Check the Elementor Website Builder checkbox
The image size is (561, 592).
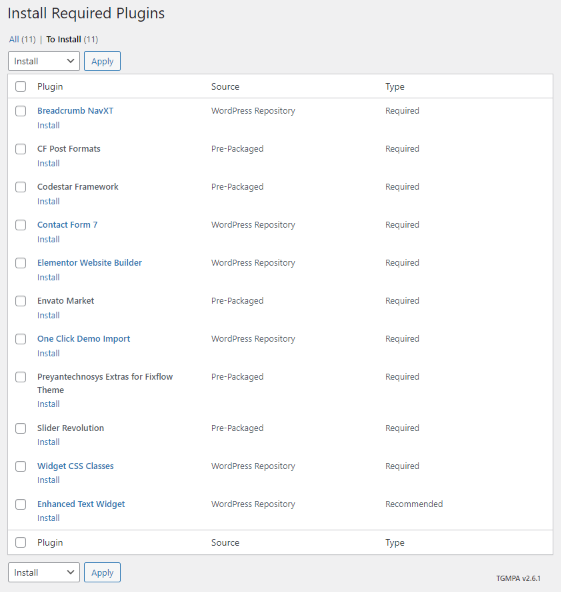tap(20, 263)
